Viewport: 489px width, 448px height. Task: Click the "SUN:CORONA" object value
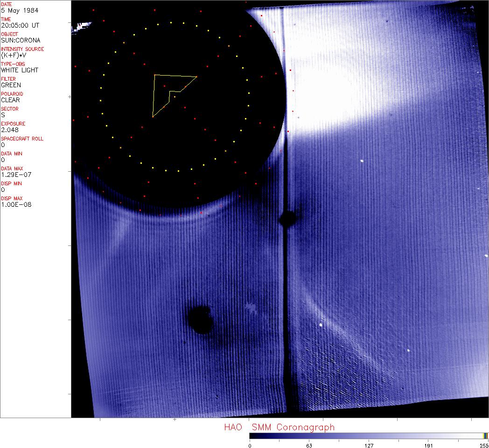click(21, 40)
